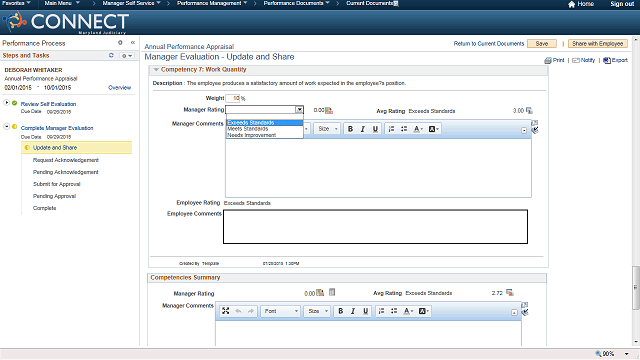Image resolution: width=640 pixels, height=360 pixels.
Task: Open Font dropdown in Summary comments toolbar
Action: (281, 311)
